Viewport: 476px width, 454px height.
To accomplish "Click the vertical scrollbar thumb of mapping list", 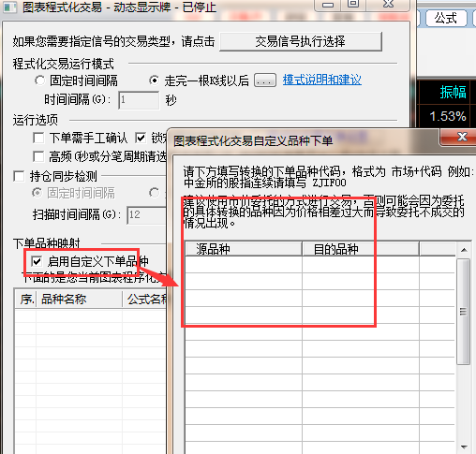I will pos(464,311).
